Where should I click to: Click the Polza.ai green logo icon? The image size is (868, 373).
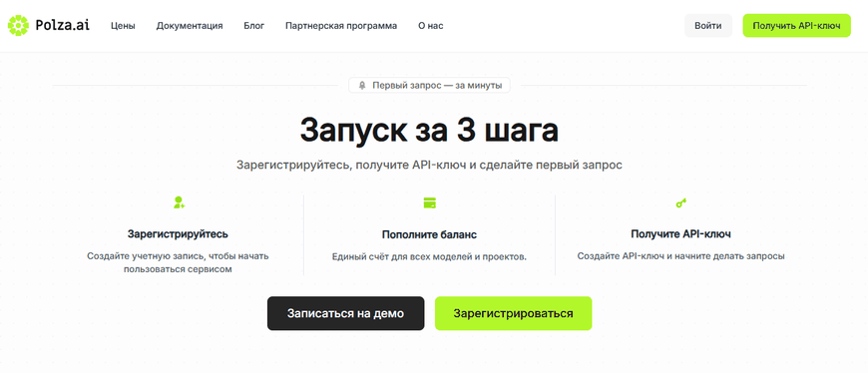[18, 26]
